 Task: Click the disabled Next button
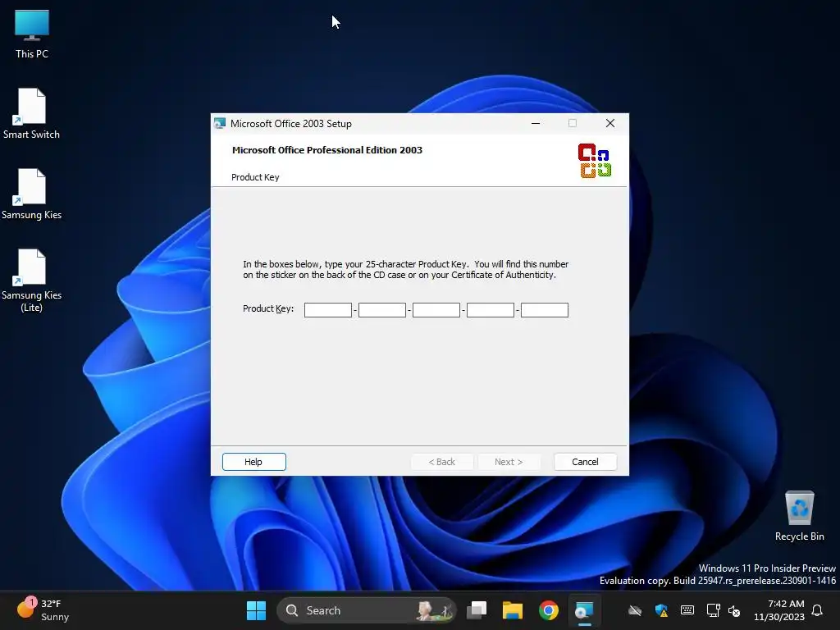coord(509,462)
